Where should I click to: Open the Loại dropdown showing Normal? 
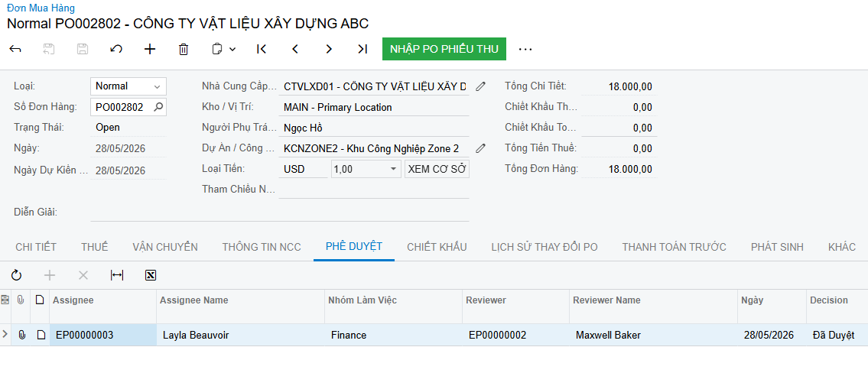(128, 86)
